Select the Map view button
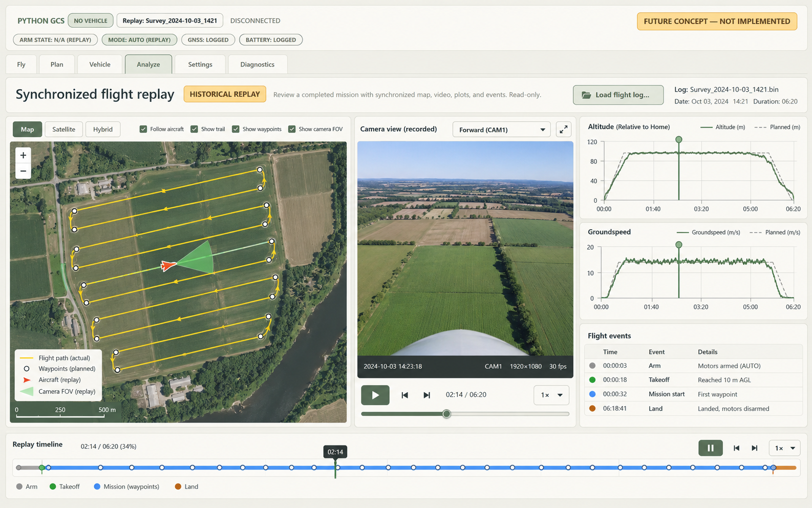 click(28, 129)
